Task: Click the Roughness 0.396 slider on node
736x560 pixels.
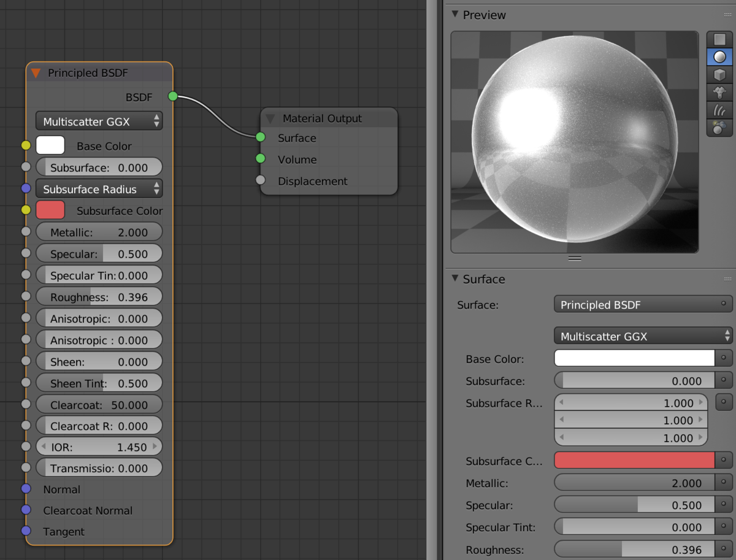Action: click(x=99, y=297)
